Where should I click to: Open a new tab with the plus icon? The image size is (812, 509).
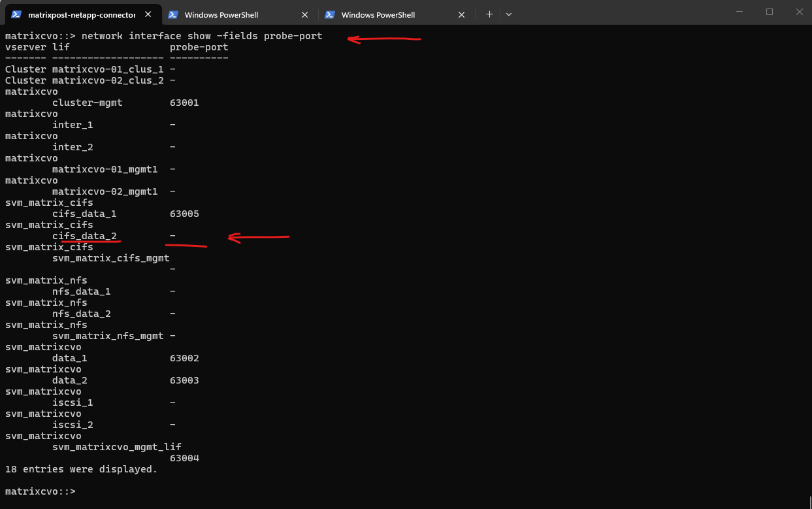489,14
